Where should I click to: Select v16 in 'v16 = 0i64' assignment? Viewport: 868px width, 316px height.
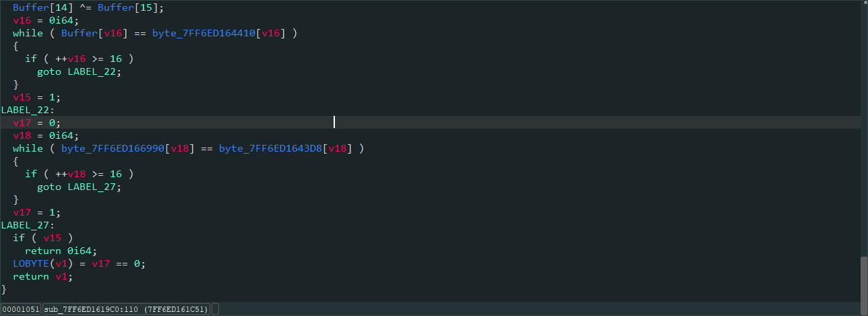(x=22, y=20)
